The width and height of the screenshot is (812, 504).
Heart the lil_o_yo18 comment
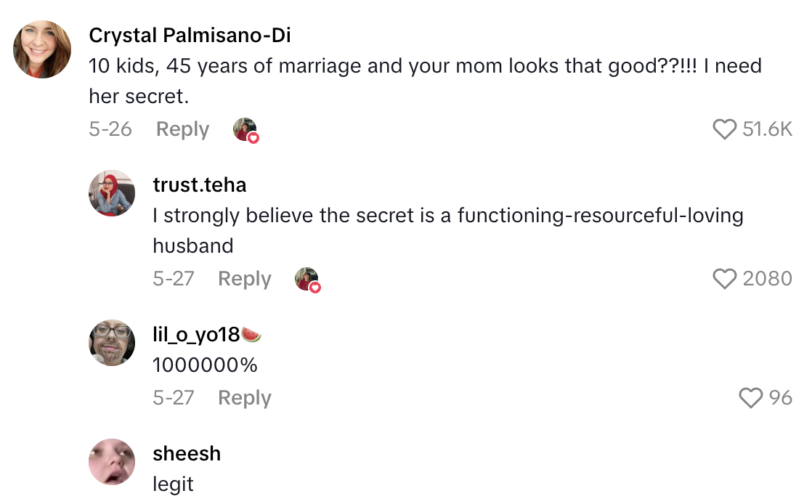(x=750, y=398)
